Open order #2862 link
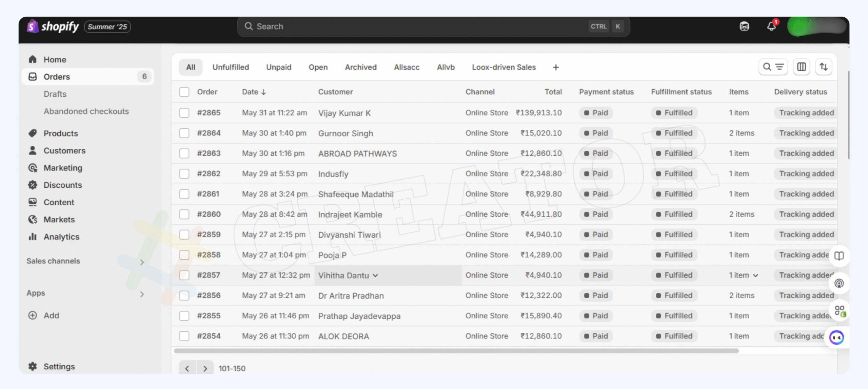Screen dimensions: 868x389 (209, 174)
